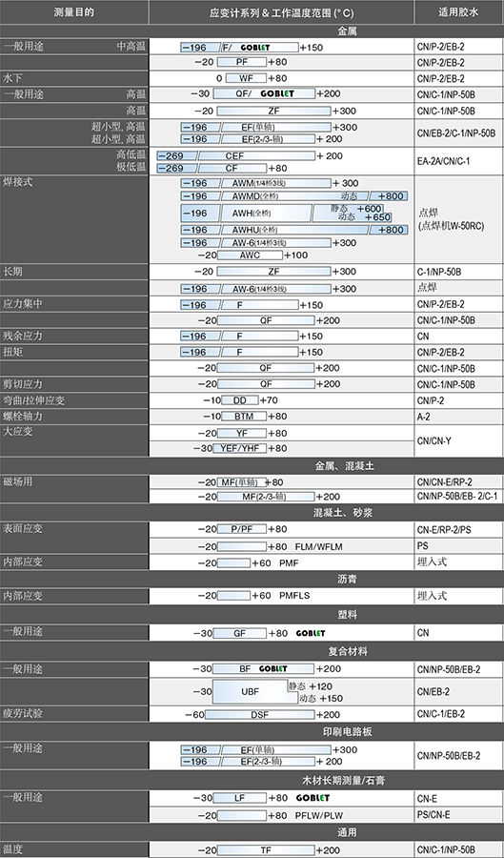Image resolution: width=504 pixels, height=858 pixels.
Task: Click the 大应变 row label
Action: click(x=17, y=431)
